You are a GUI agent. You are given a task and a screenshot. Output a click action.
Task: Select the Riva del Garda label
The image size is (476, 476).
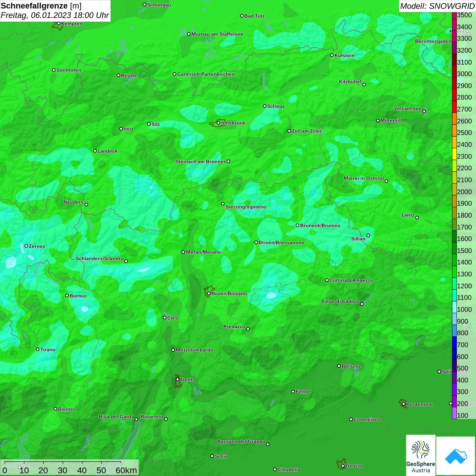pyautogui.click(x=117, y=417)
